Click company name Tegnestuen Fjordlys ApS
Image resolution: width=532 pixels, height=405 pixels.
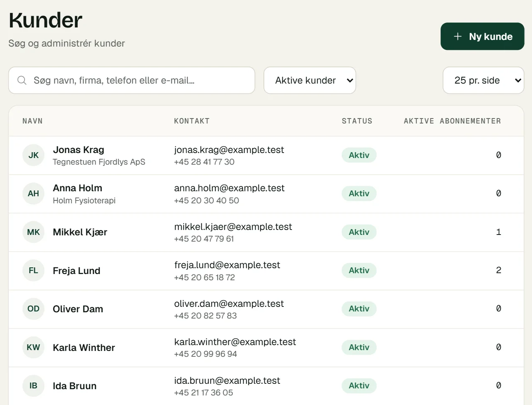[x=99, y=162]
